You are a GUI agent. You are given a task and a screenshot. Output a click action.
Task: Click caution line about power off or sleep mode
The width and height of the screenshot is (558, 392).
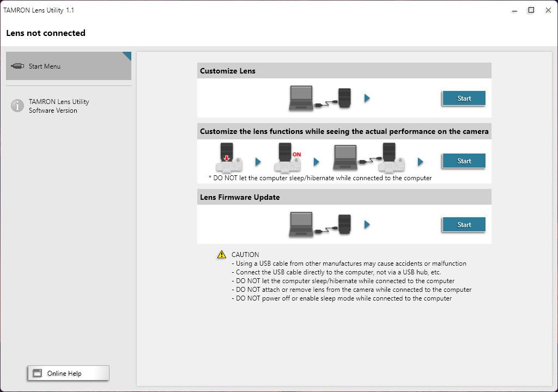click(x=342, y=298)
